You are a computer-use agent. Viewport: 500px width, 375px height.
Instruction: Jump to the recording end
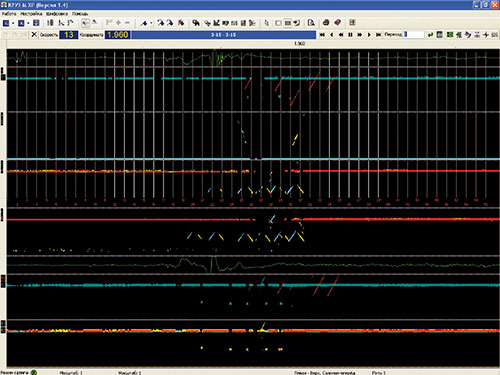379,35
